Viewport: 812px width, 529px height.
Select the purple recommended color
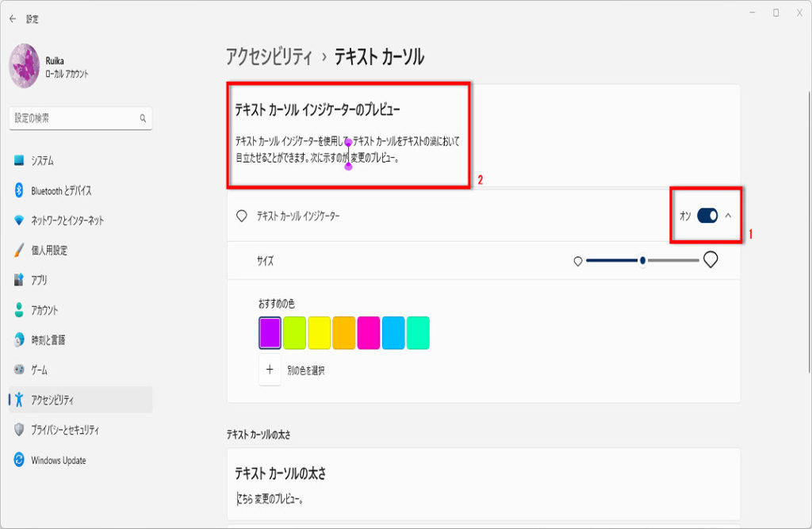point(270,332)
